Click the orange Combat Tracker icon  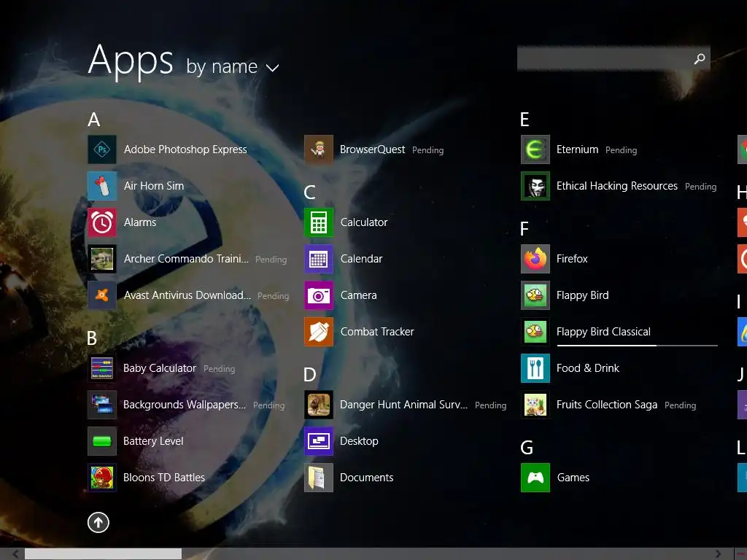[319, 332]
